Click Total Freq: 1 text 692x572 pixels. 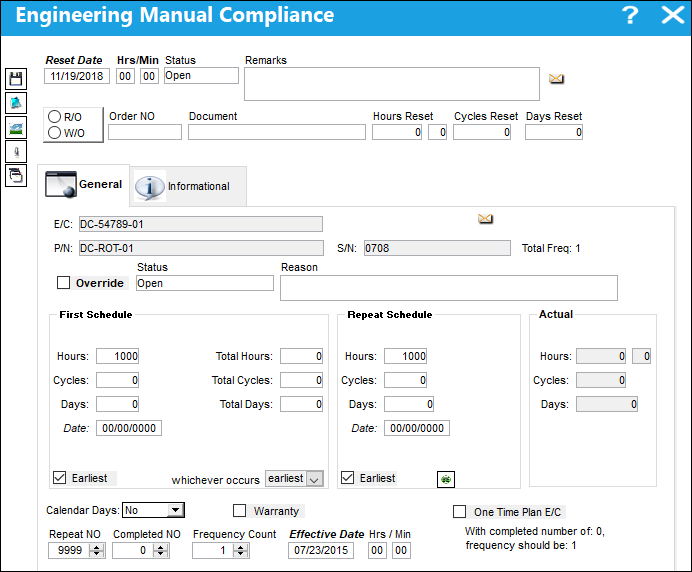551,248
